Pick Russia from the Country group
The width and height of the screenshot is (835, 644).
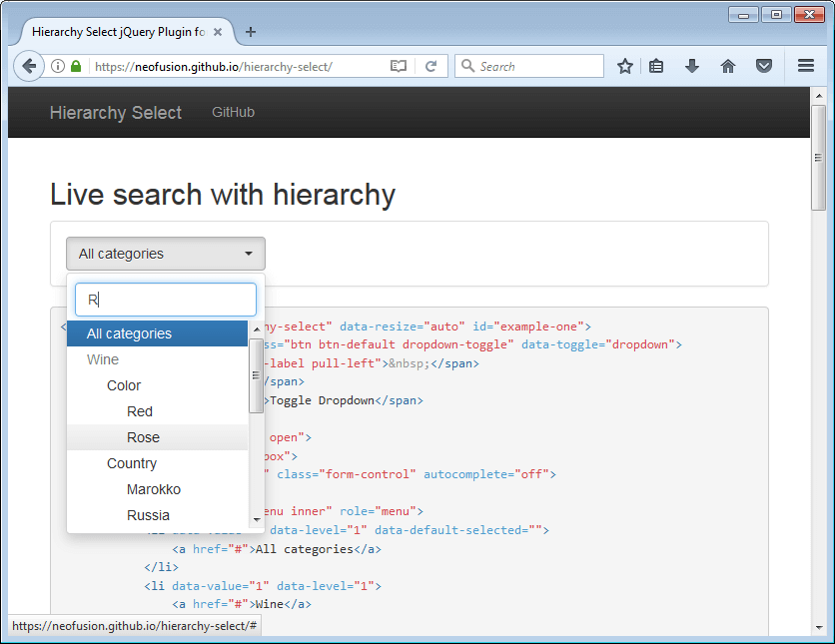click(x=148, y=515)
